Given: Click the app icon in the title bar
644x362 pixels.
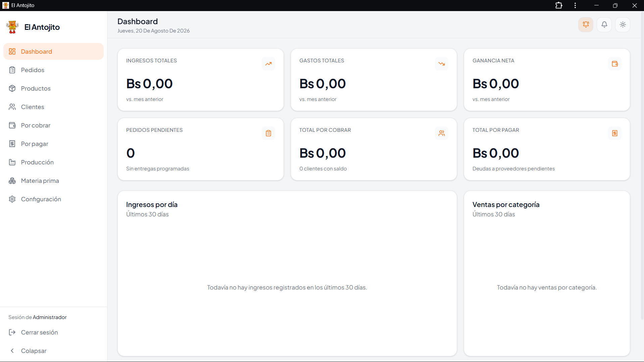Looking at the screenshot, I should 5,5.
